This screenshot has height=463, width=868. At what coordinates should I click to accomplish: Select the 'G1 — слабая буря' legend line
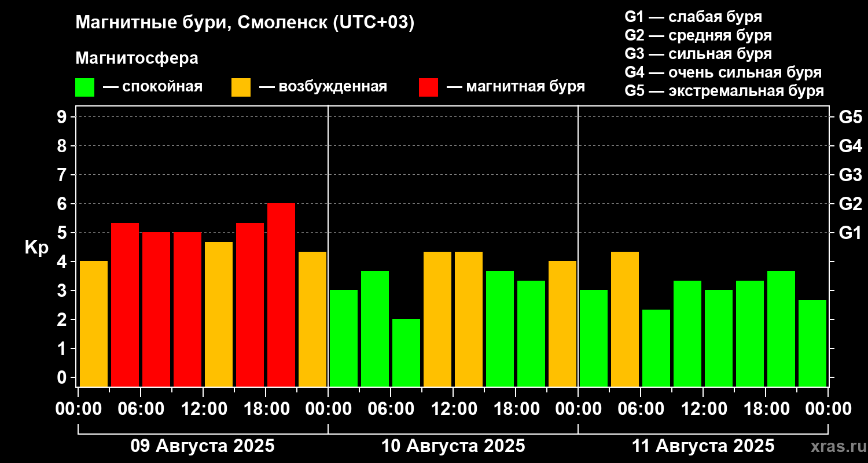click(693, 17)
